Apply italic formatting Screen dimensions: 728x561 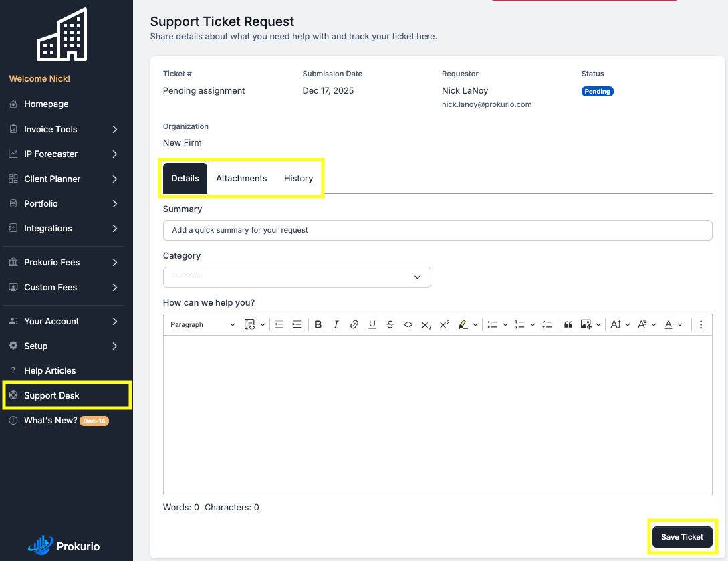[x=336, y=324]
